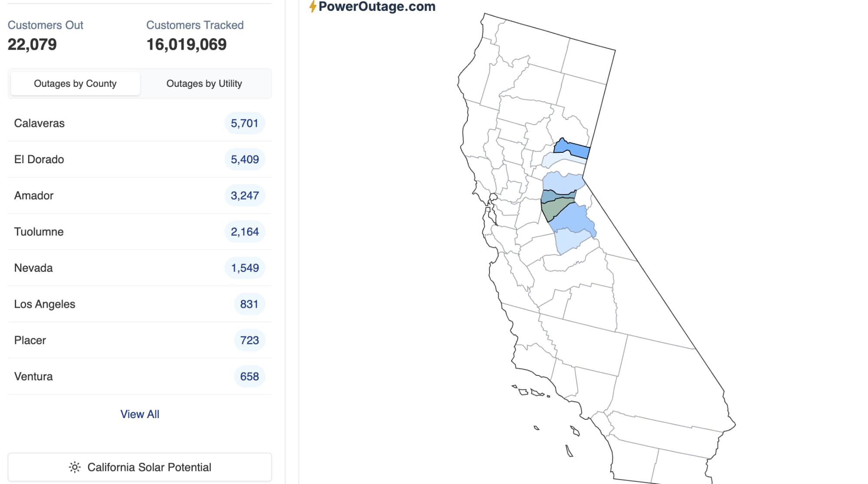This screenshot has height=484, width=868.
Task: Click the PowerOutage.com site title text
Action: point(377,7)
